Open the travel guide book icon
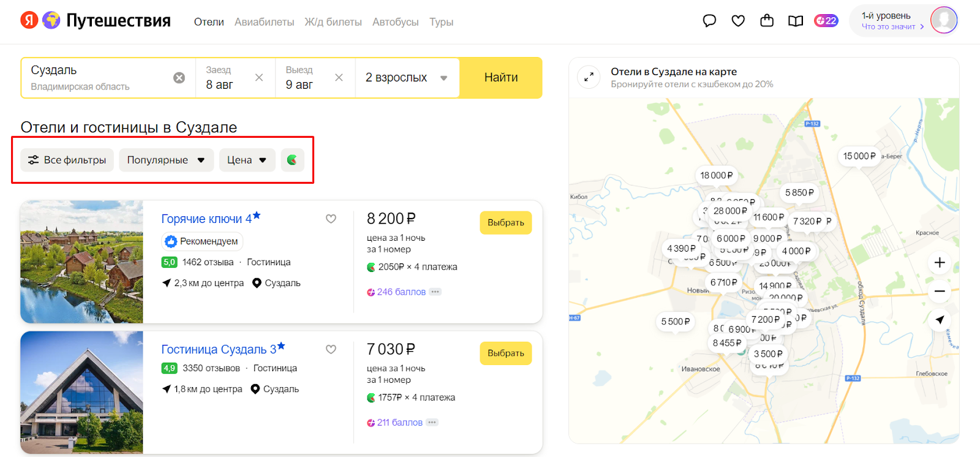The width and height of the screenshot is (980, 457). coord(796,21)
